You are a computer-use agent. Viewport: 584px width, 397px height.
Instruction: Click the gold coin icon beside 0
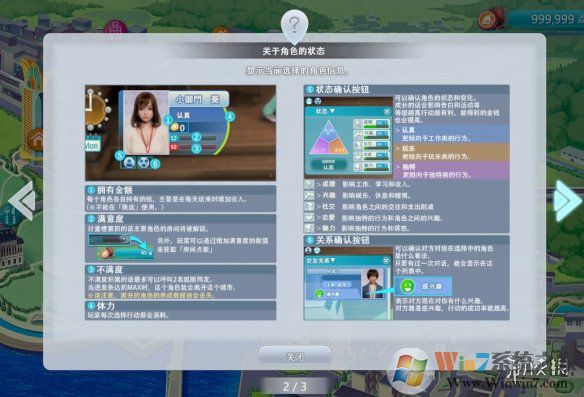[174, 127]
